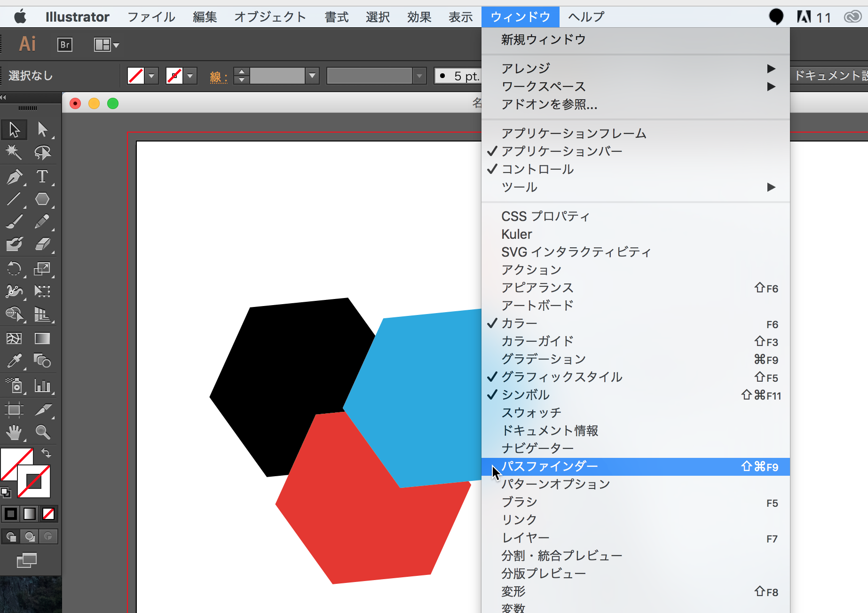The width and height of the screenshot is (868, 613).
Task: Select the Eraser tool
Action: tap(42, 244)
